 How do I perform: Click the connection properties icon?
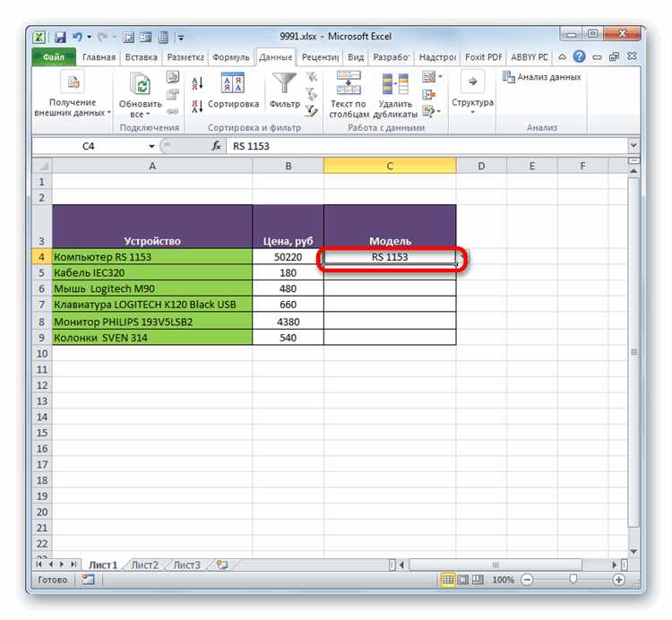[173, 94]
